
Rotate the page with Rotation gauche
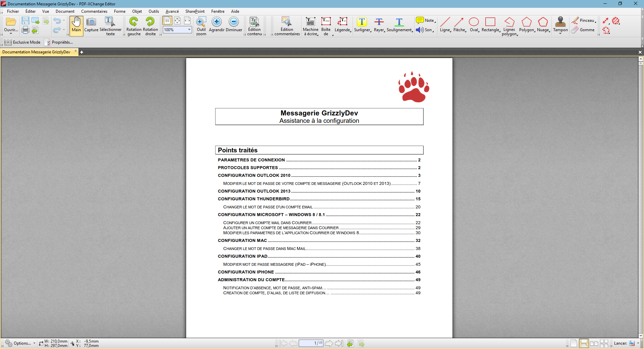(134, 26)
